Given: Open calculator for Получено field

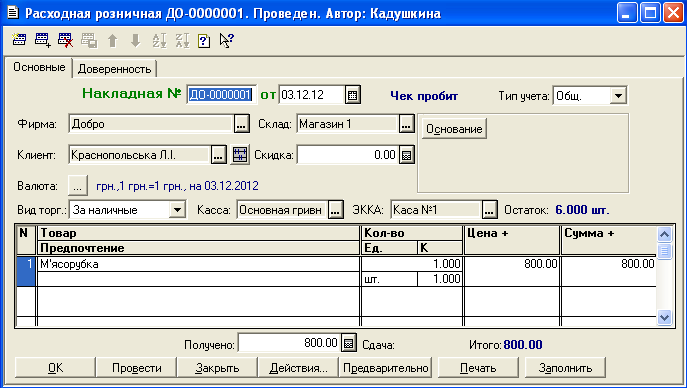Looking at the screenshot, I should coord(349,343).
